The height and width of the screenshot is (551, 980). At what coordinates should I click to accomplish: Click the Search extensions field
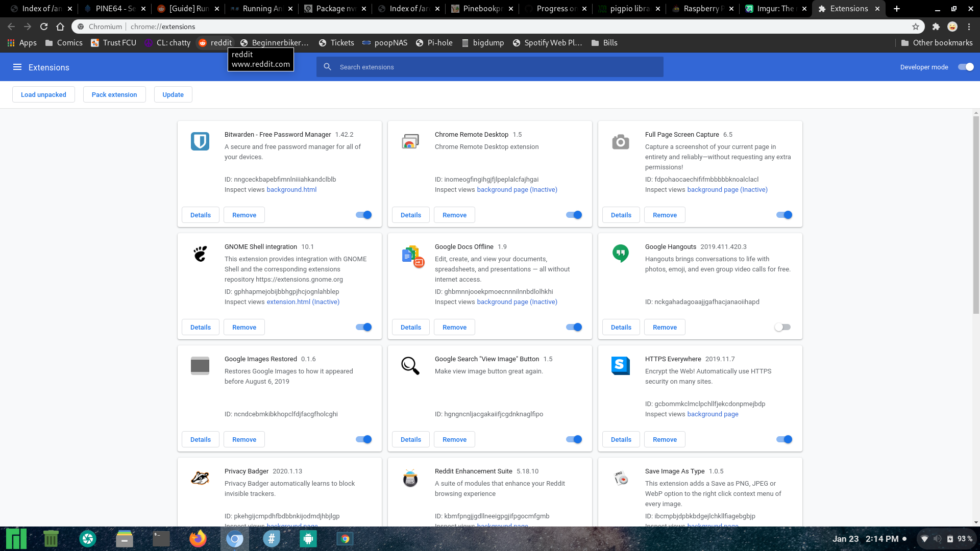[x=490, y=67]
